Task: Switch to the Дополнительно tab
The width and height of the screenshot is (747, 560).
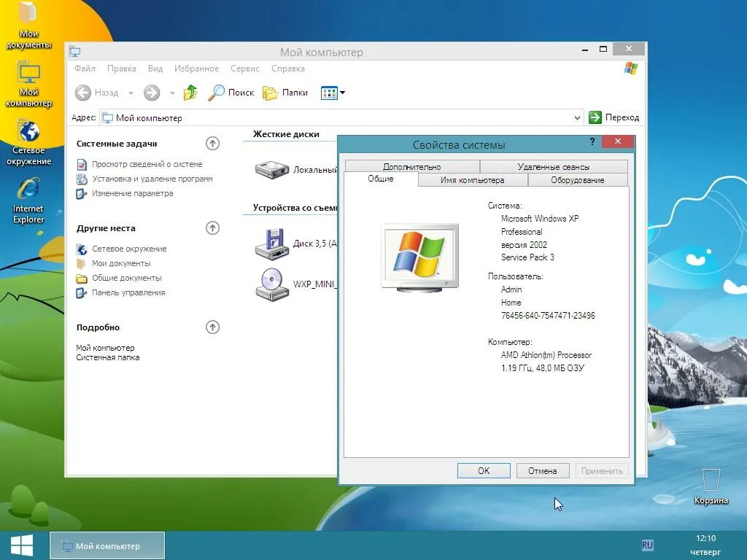Action: click(412, 167)
